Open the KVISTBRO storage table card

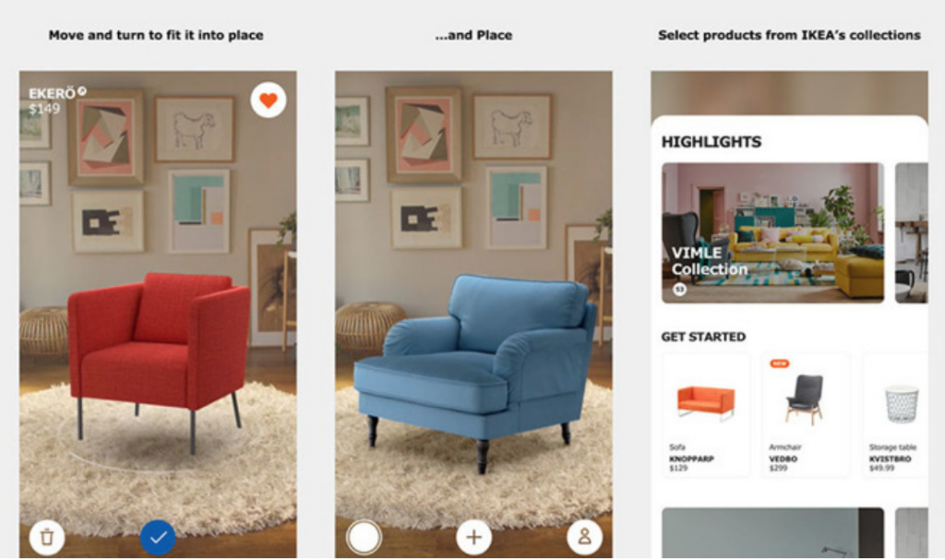[x=895, y=415]
